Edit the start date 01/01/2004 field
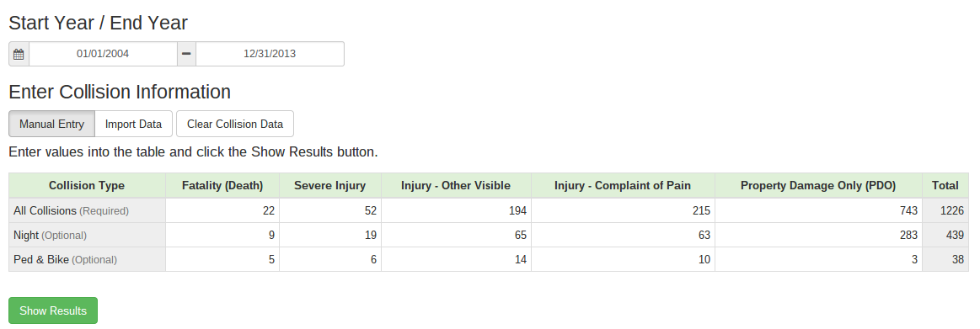Image resolution: width=980 pixels, height=329 pixels. pyautogui.click(x=103, y=54)
